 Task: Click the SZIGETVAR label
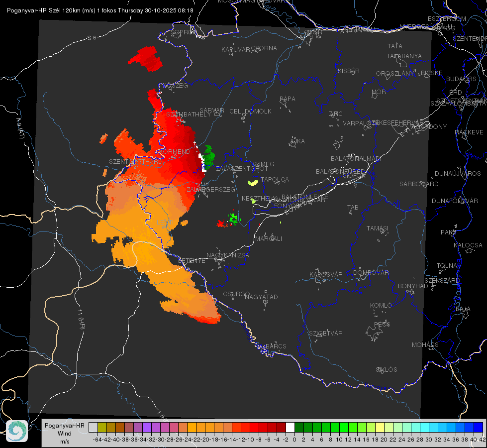click(325, 334)
